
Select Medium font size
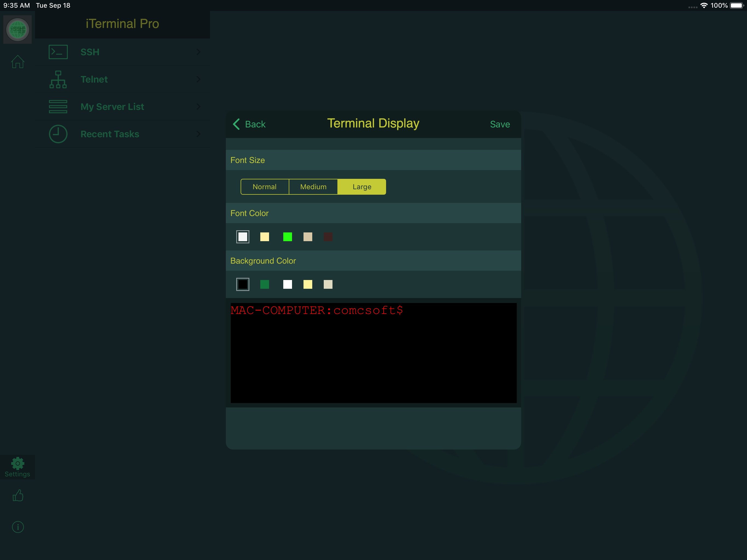(313, 187)
